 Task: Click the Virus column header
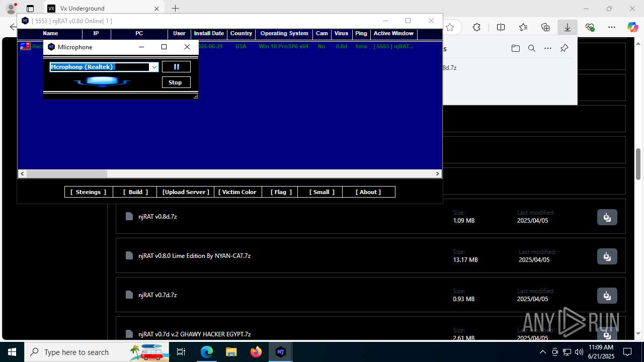pyautogui.click(x=341, y=33)
